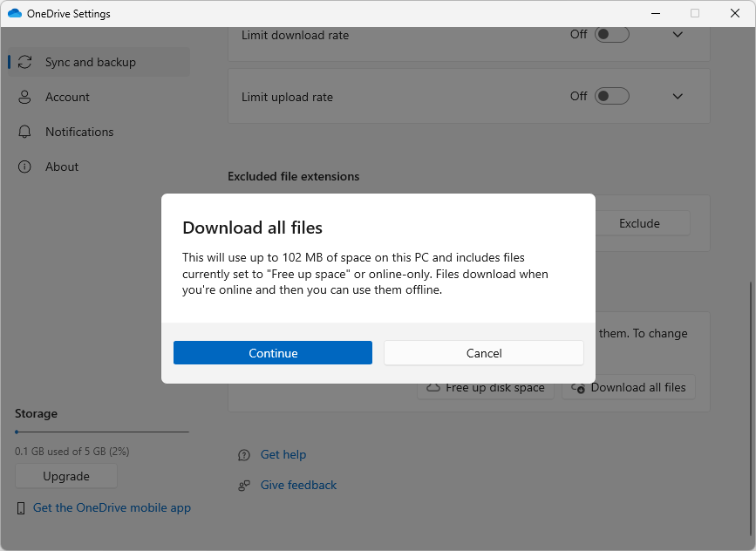Click the 'Limit upload rate' label
The image size is (756, 551).
point(288,97)
